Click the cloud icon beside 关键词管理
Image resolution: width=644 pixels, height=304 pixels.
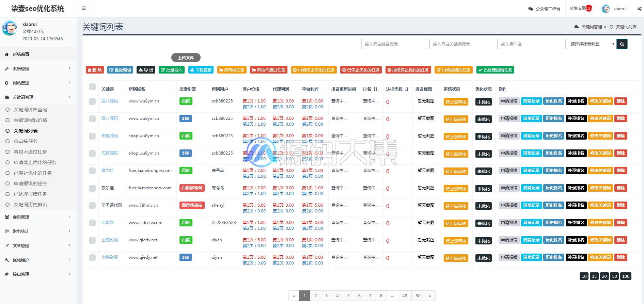point(7,97)
